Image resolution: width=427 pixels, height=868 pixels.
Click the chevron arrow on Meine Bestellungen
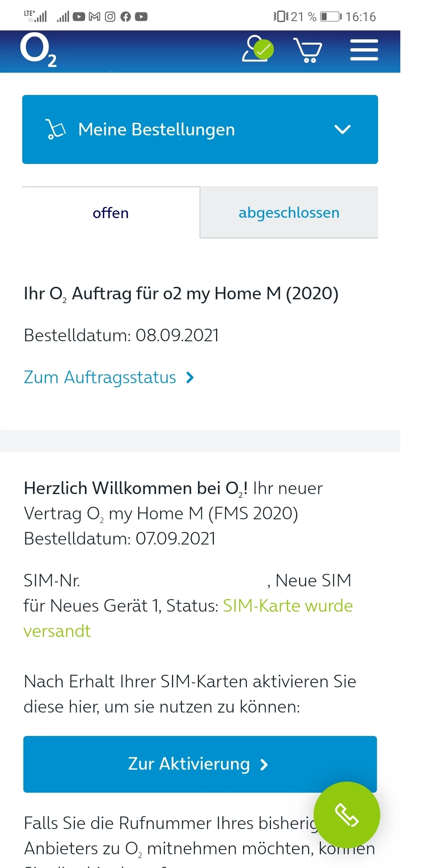342,129
